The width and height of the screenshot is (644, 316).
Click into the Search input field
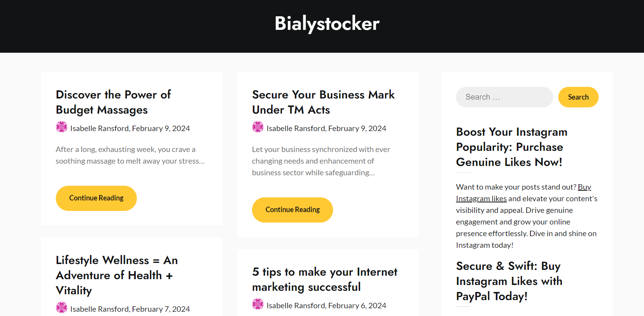click(504, 97)
